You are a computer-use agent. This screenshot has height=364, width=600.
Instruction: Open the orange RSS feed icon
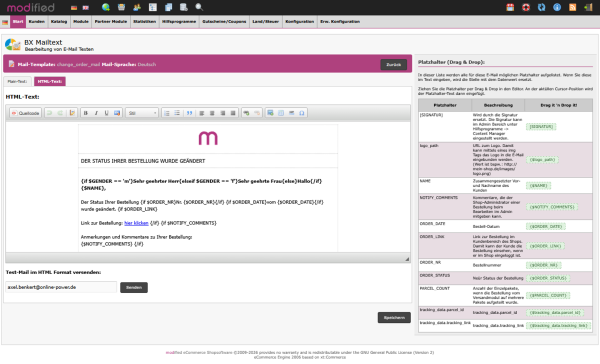[572, 7]
